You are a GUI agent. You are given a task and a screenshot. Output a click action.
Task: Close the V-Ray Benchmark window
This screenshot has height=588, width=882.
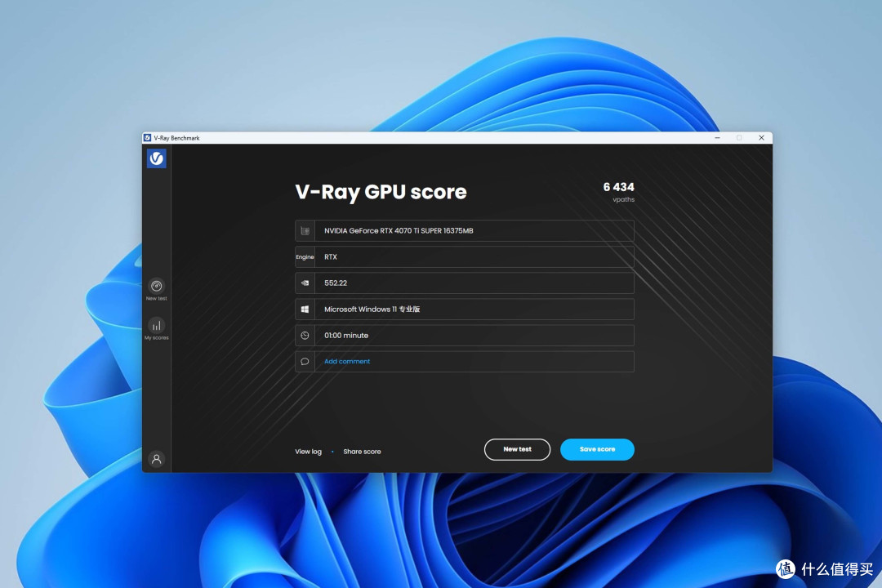pyautogui.click(x=761, y=138)
